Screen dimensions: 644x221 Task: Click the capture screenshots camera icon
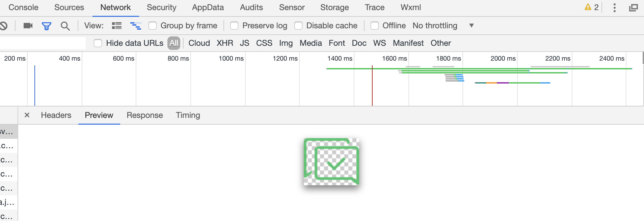pos(28,26)
